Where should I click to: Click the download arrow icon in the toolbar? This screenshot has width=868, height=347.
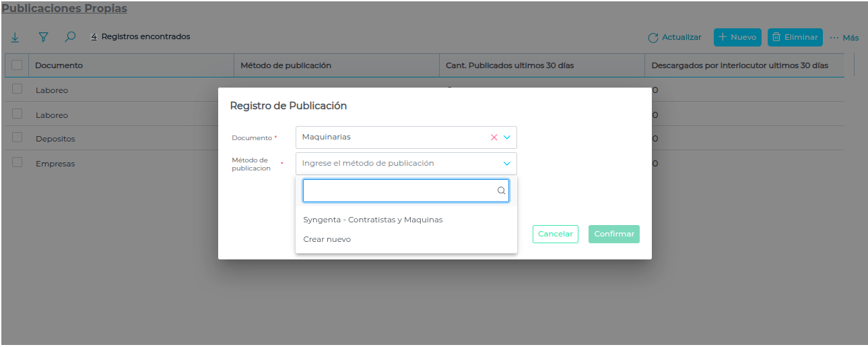[x=15, y=37]
